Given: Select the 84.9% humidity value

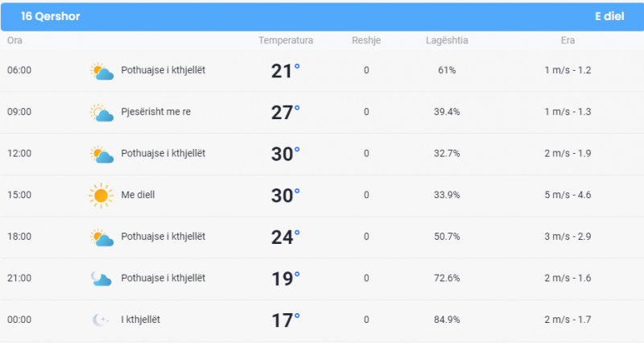Looking at the screenshot, I should pyautogui.click(x=447, y=320).
